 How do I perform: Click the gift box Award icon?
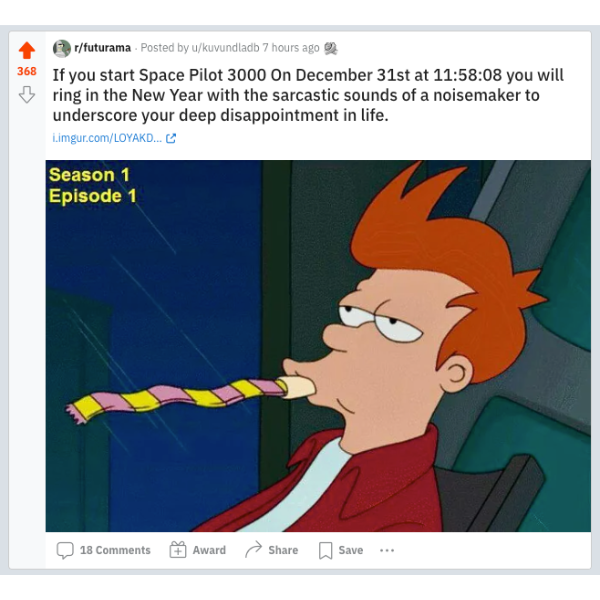pos(178,550)
